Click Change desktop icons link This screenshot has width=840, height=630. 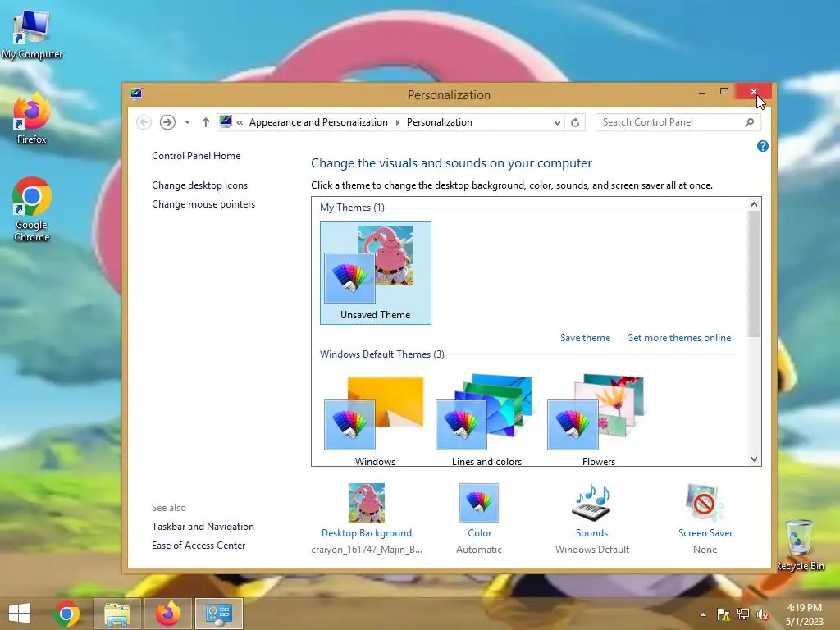click(x=200, y=185)
